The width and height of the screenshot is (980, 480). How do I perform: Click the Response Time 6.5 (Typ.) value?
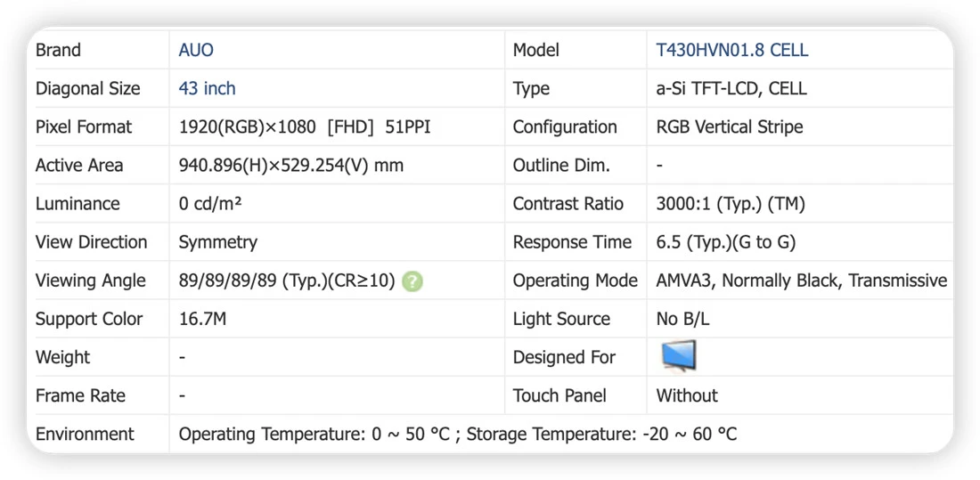(x=725, y=242)
